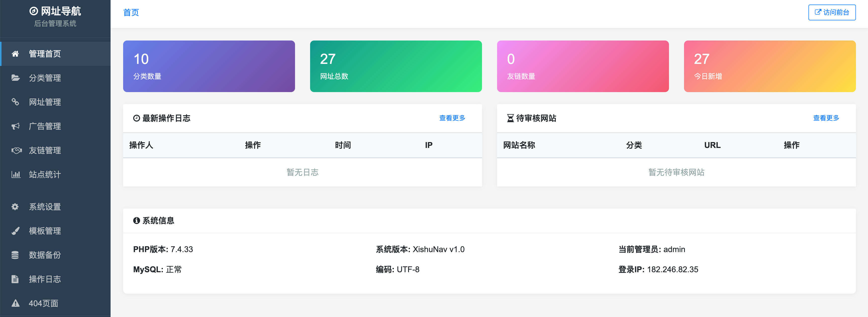
Task: Click the 当前管理员 admin text
Action: click(652, 250)
